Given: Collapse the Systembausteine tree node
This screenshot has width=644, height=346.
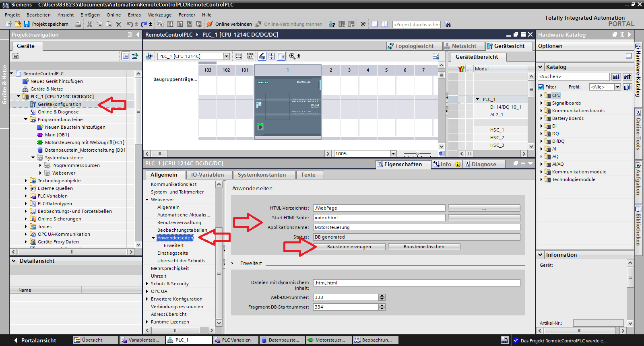Looking at the screenshot, I should tap(33, 158).
